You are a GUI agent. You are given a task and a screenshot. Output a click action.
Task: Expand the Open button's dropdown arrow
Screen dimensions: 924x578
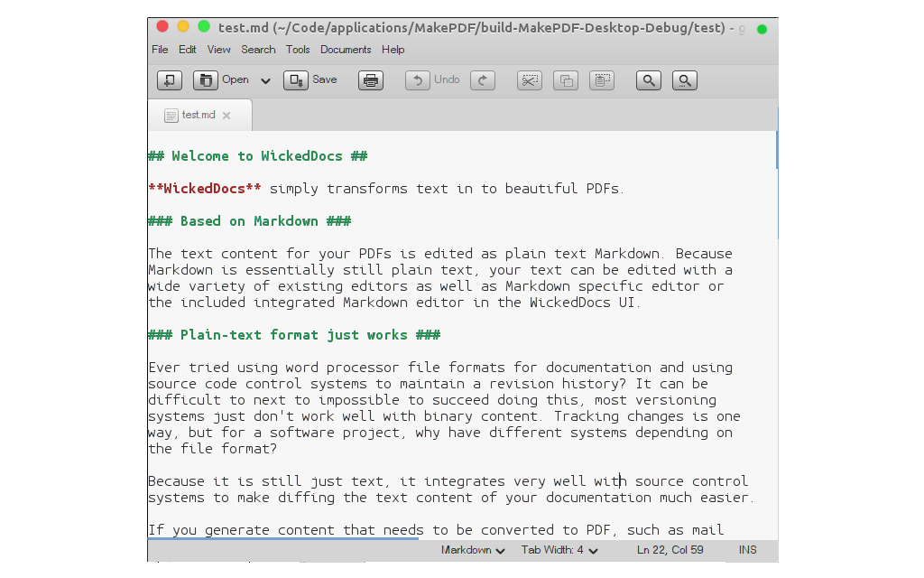pos(265,80)
